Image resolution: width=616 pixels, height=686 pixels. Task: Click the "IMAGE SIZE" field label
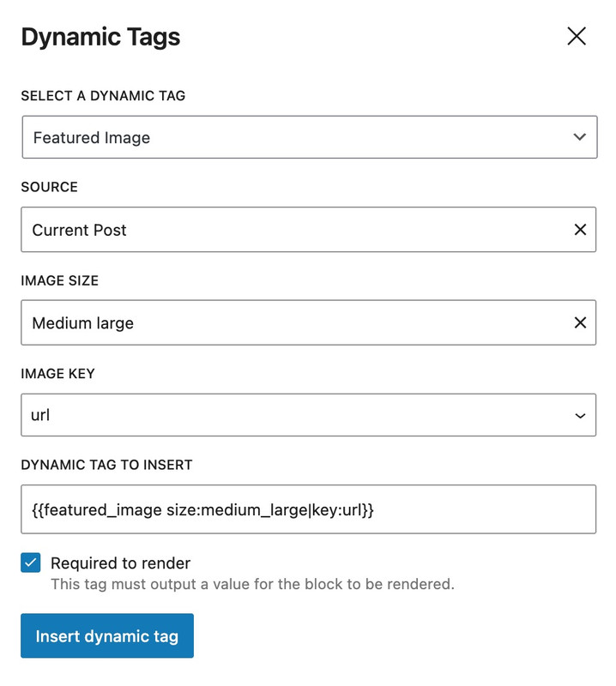click(59, 280)
